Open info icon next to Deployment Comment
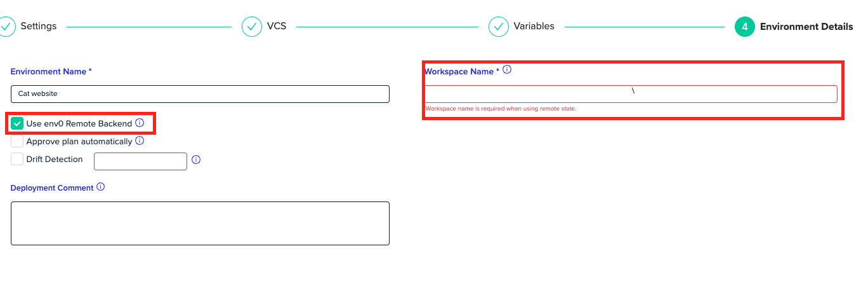The image size is (868, 286). tap(100, 187)
